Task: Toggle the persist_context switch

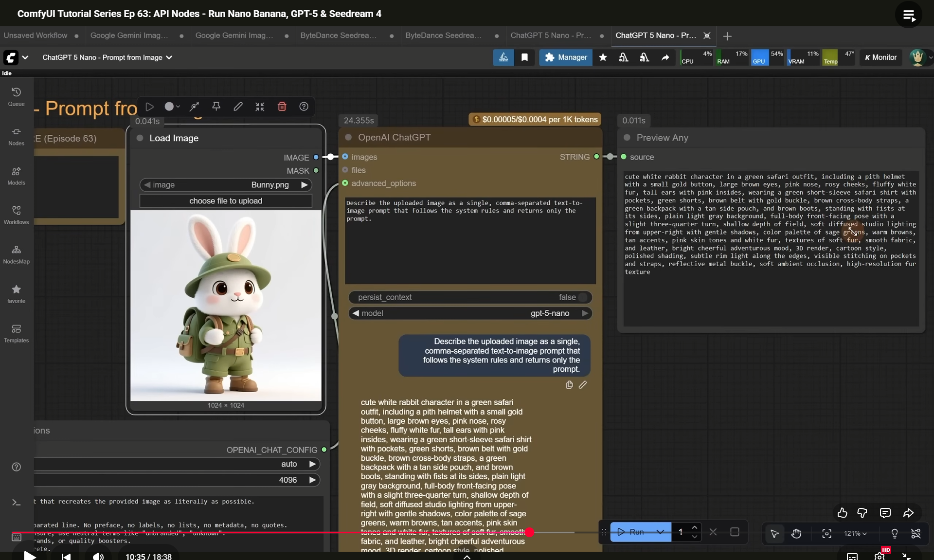Action: [x=582, y=297]
